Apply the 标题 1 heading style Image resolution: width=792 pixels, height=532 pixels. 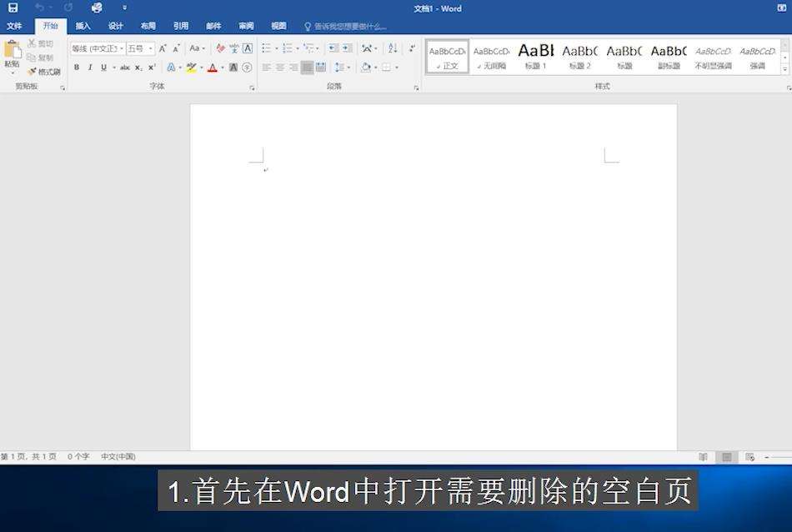point(535,56)
